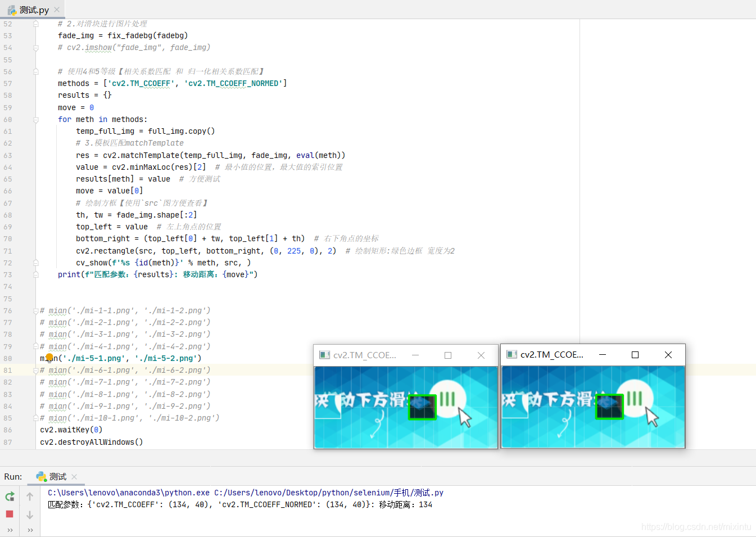The height and width of the screenshot is (537, 756).
Task: Stop the running process red square
Action: coord(10,514)
